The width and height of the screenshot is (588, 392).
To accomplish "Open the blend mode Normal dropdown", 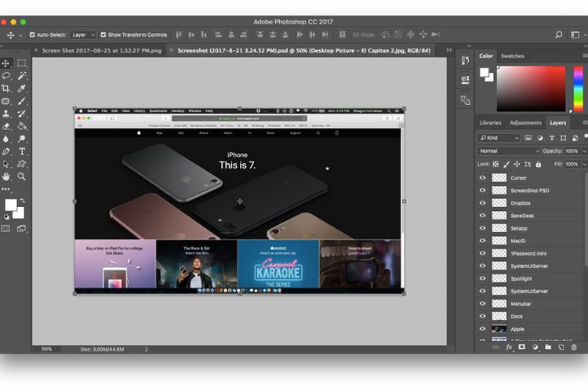I will tap(509, 151).
